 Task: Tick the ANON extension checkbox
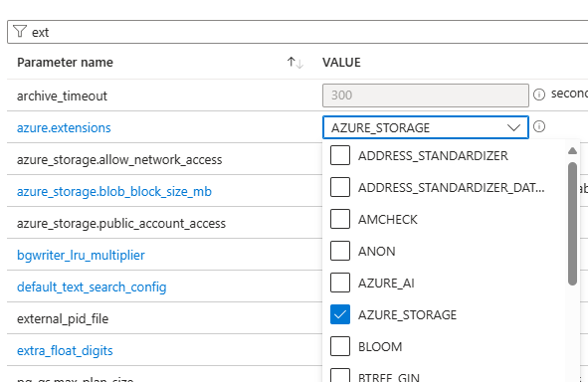point(340,251)
